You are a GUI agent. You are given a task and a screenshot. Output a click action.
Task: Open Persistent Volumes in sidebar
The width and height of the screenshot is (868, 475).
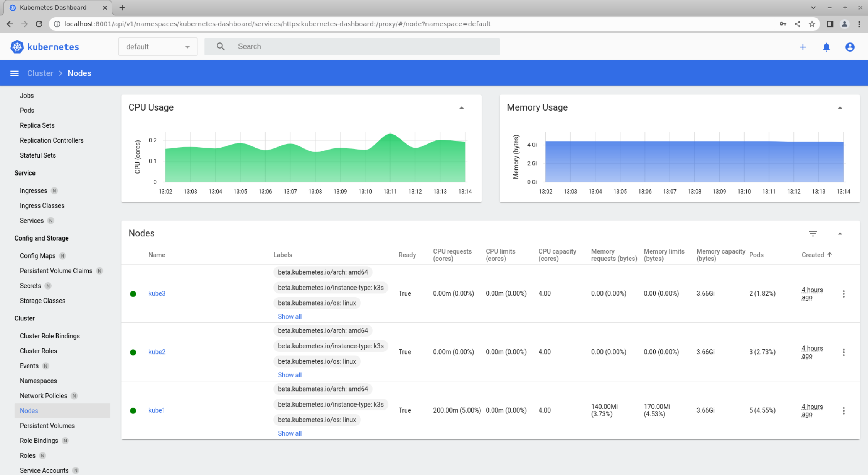[x=47, y=425]
